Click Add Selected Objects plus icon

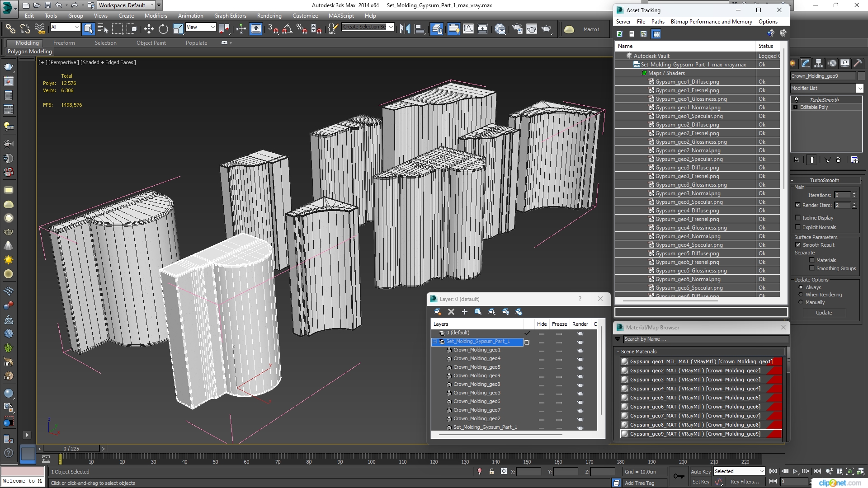[x=464, y=312]
